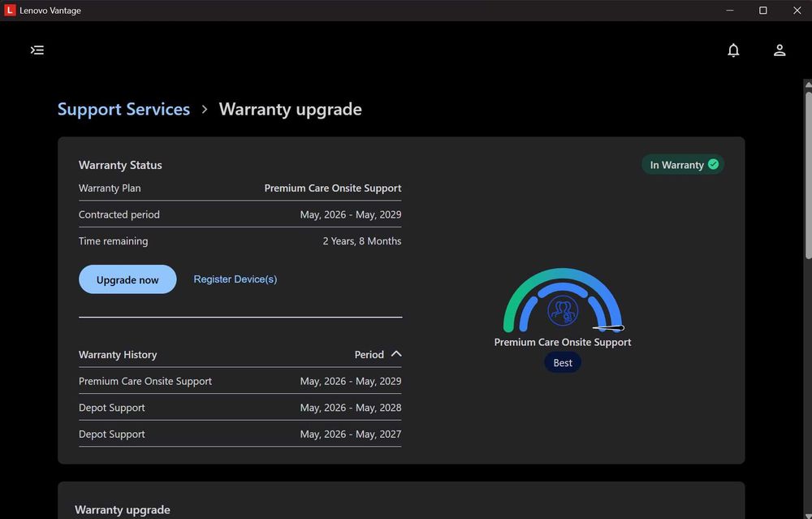Click the breadcrumb arrow after Support Services
The height and width of the screenshot is (519, 812).
(x=205, y=110)
